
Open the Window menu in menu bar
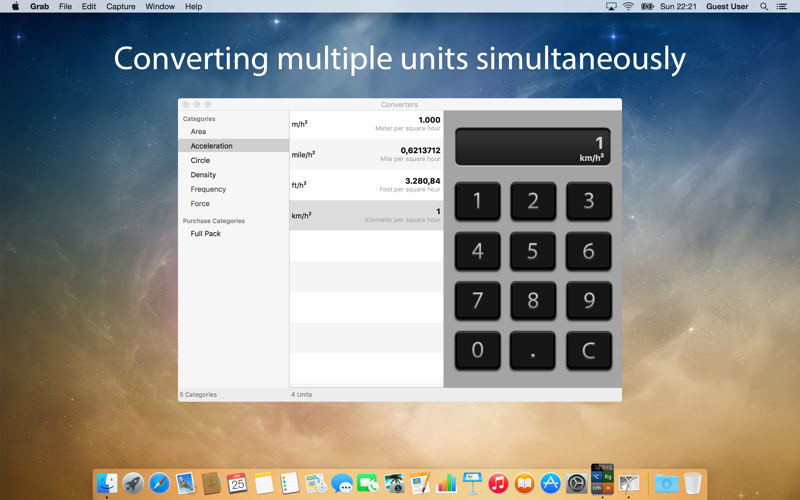coord(160,6)
